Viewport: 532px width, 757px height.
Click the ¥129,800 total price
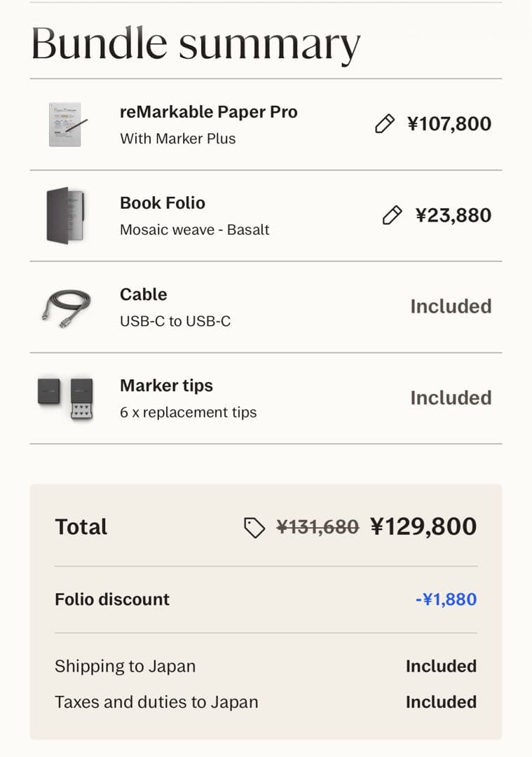point(423,526)
